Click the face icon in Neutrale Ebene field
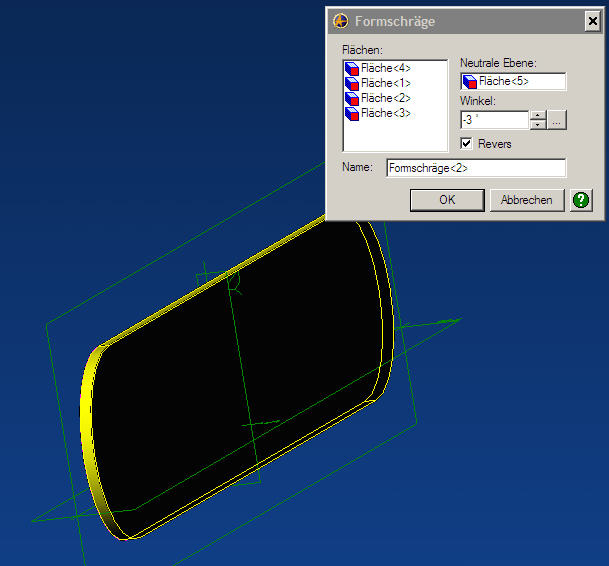The height and width of the screenshot is (566, 609). pyautogui.click(x=470, y=82)
